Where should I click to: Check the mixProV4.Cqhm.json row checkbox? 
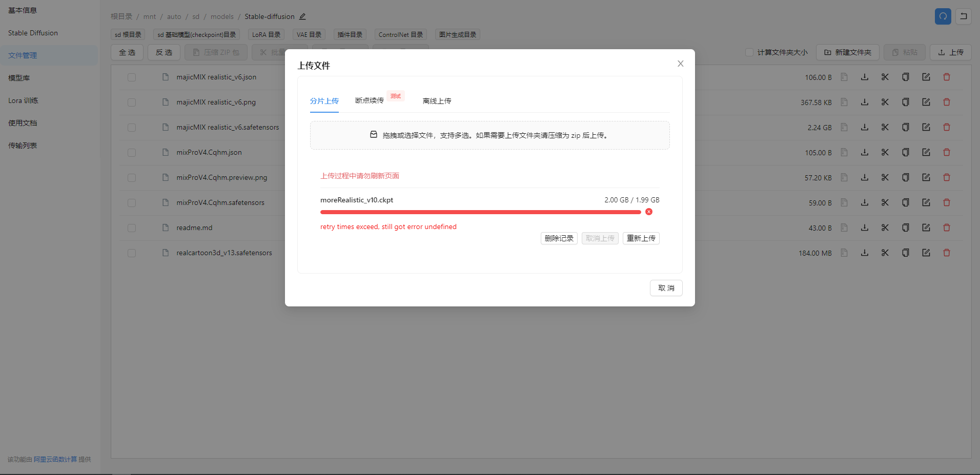tap(132, 153)
